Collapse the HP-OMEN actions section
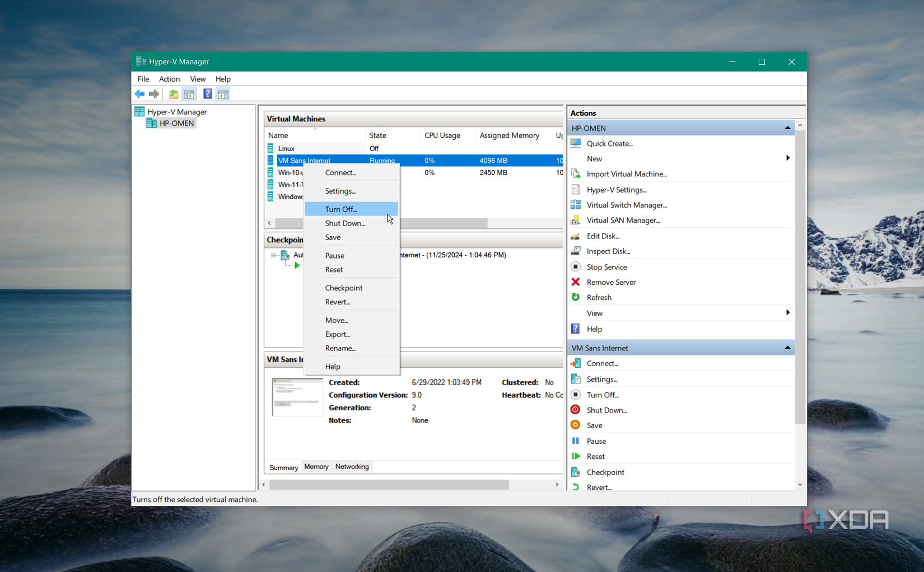 786,127
